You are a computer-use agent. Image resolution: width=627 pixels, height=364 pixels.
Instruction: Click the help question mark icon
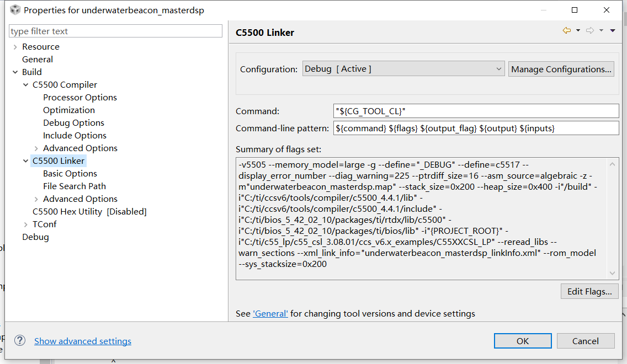tap(20, 340)
